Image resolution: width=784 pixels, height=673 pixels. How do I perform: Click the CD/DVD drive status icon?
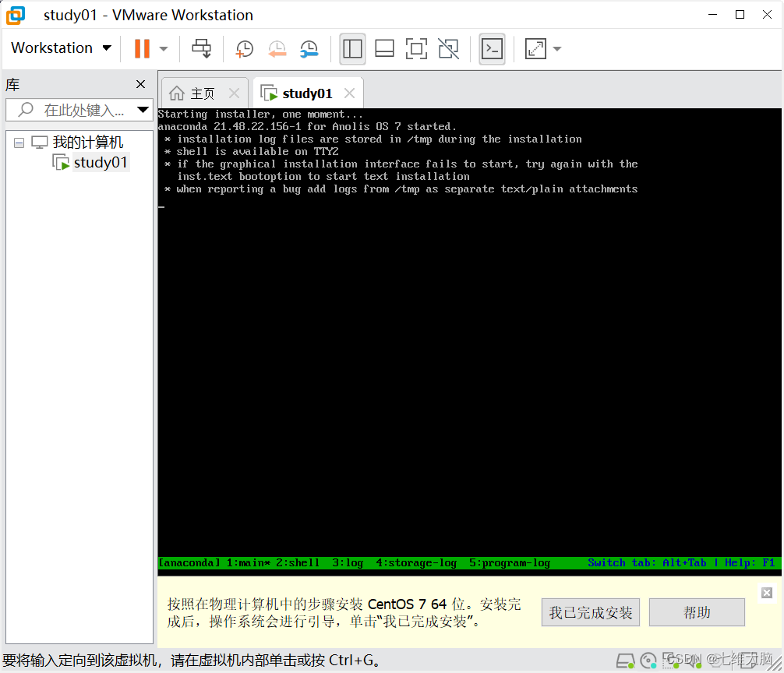pyautogui.click(x=648, y=661)
